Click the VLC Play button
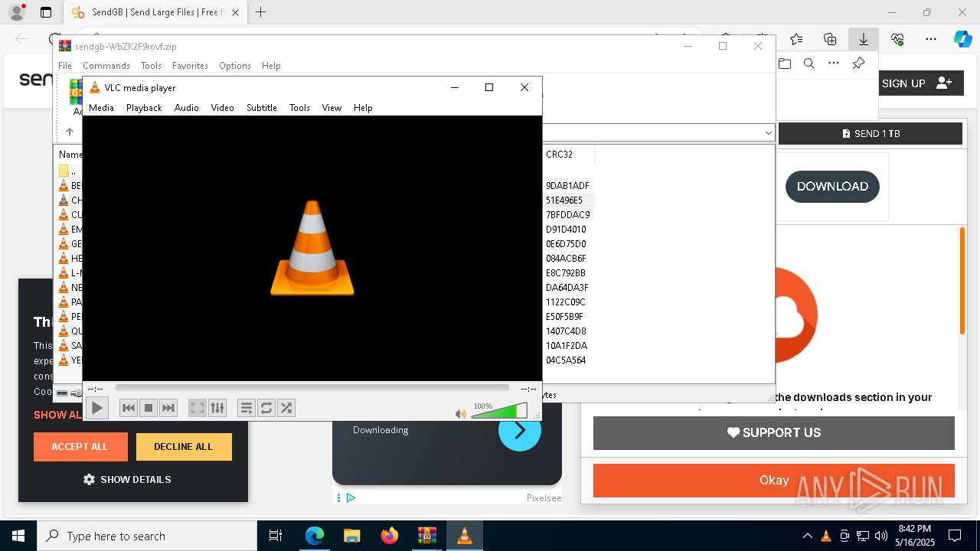 [97, 408]
